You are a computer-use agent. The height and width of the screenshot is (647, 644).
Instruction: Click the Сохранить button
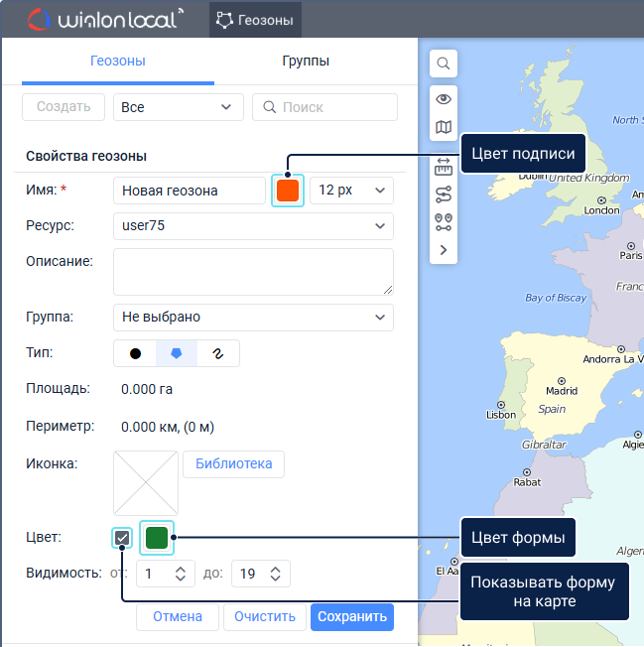coord(351,617)
